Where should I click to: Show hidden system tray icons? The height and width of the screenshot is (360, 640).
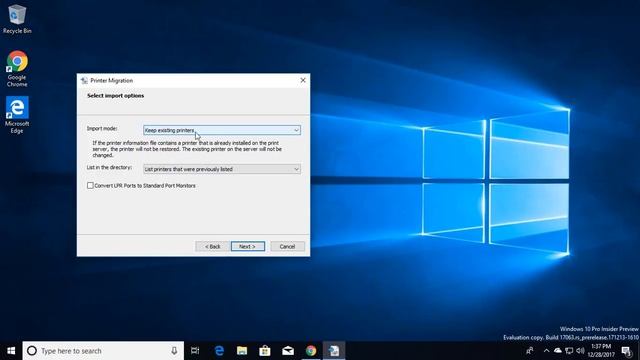[547, 351]
